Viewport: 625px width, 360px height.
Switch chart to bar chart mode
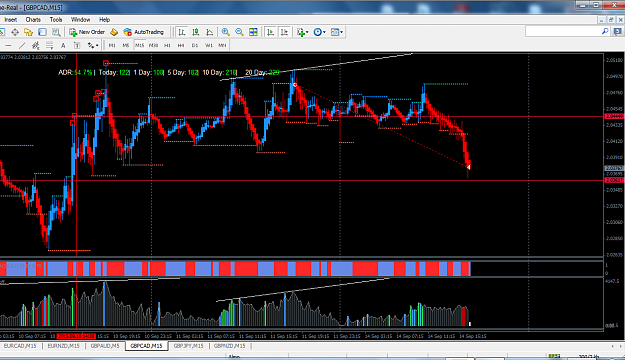tap(182, 32)
